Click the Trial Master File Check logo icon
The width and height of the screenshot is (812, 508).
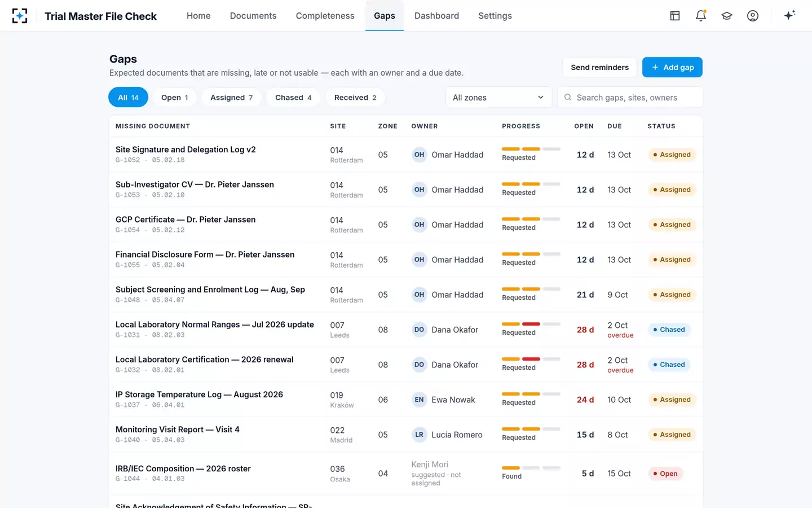[20, 16]
